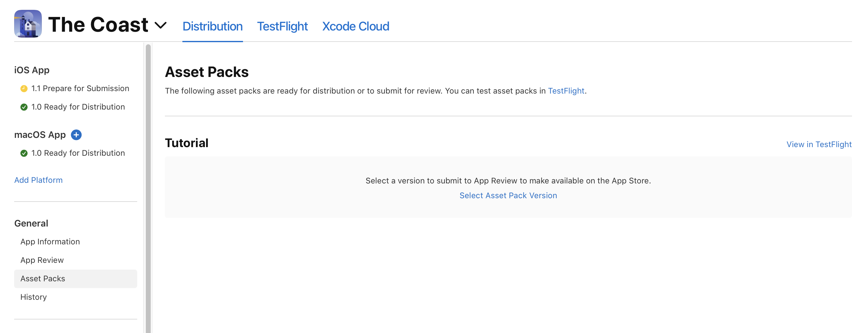Expand The Coast app switcher chevron

click(x=160, y=25)
